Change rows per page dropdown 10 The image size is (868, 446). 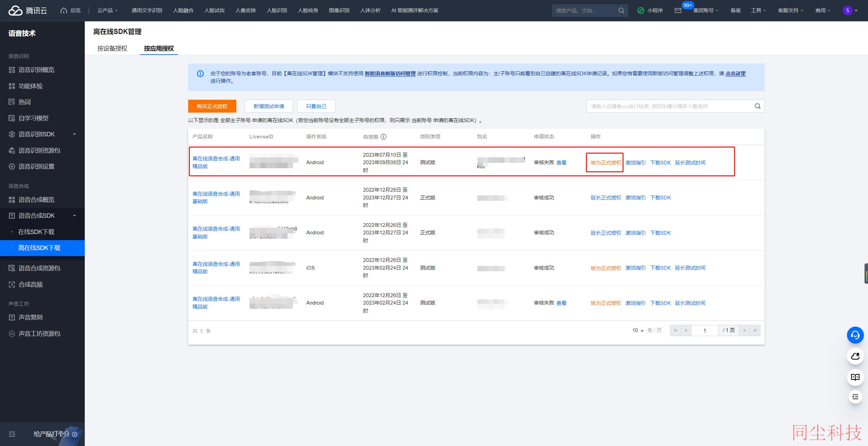pyautogui.click(x=638, y=330)
